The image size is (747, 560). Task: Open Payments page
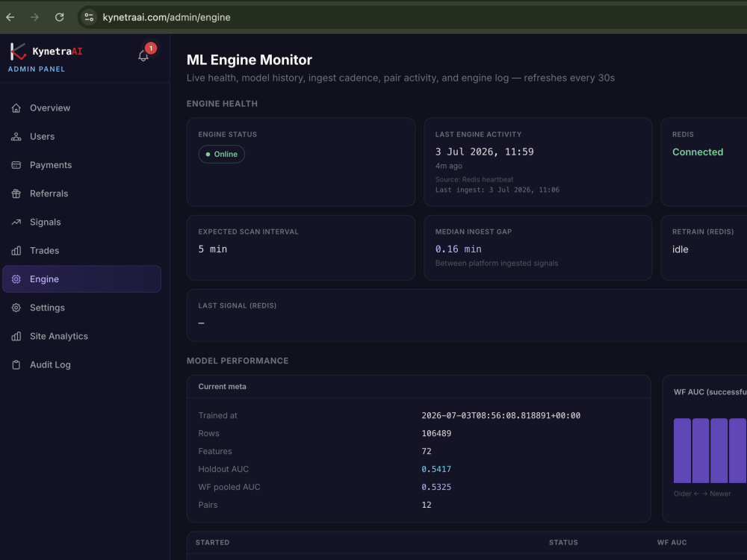[81, 165]
